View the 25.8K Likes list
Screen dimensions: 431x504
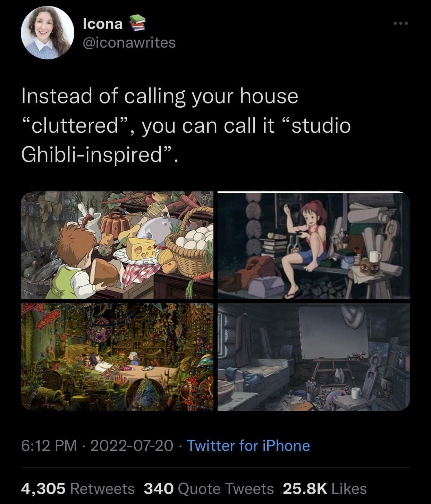(x=325, y=489)
